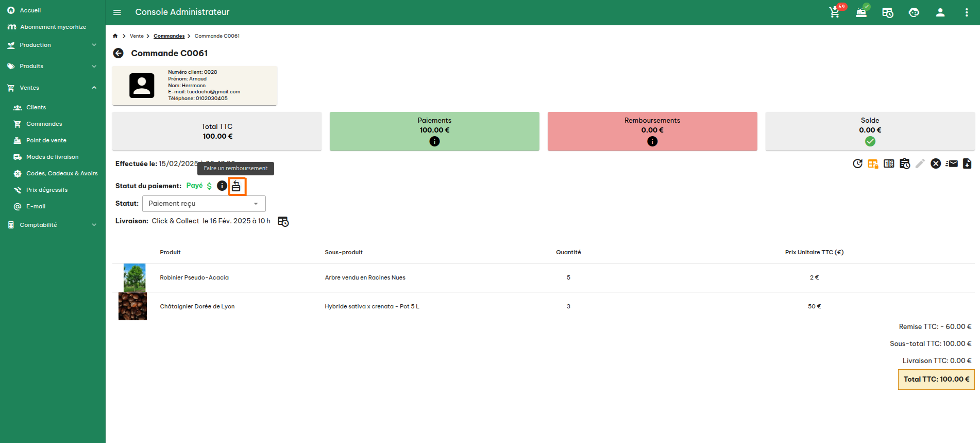Screen dimensions: 980x443
Task: Open the Statut 'Paiement reçu' dropdown
Action: click(x=204, y=204)
